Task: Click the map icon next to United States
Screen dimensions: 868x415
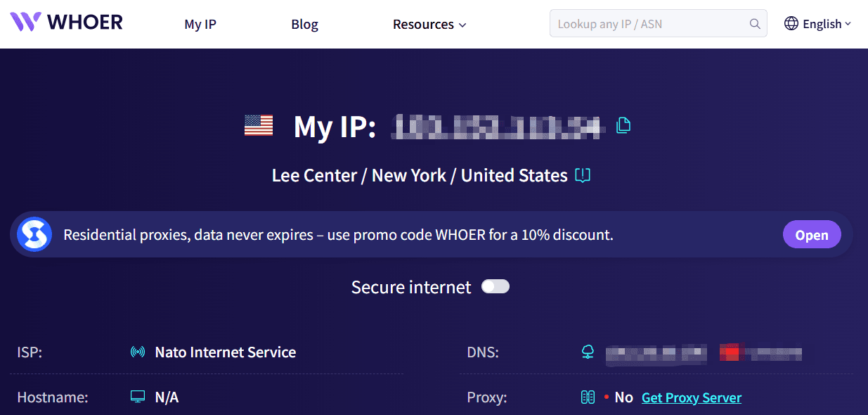Action: 582,175
